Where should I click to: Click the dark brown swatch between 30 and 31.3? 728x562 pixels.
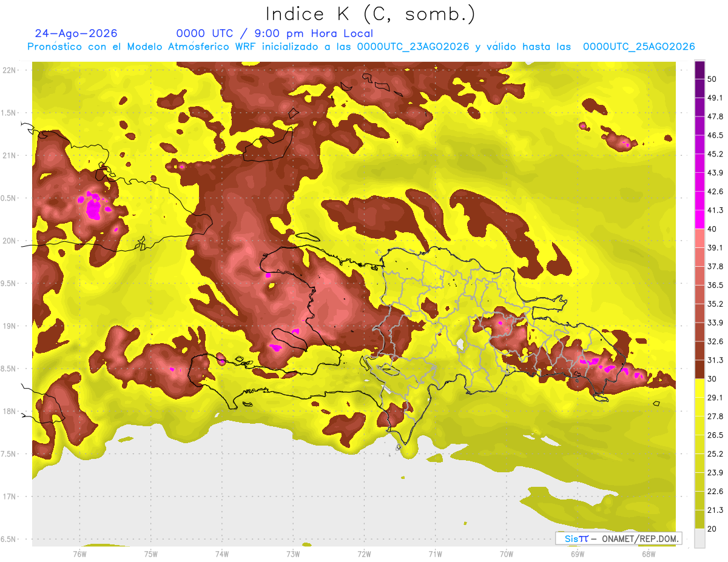point(699,369)
